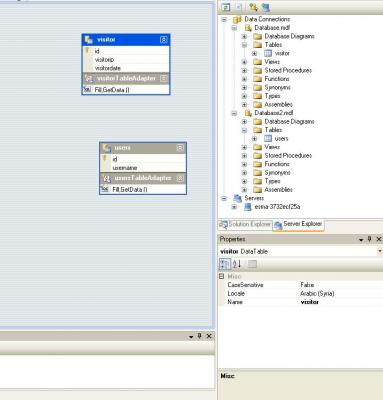Collapse the visitorTableAdapter section chevron
This screenshot has height=400, width=383.
163,78
